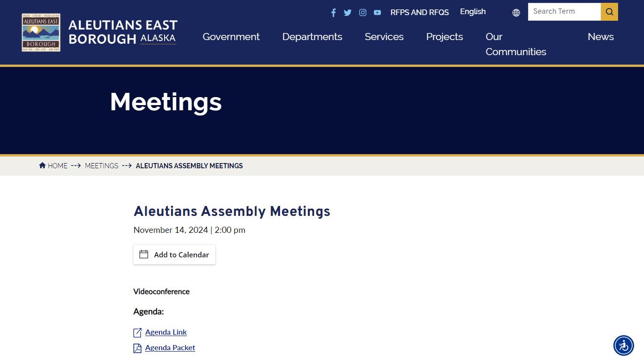The width and height of the screenshot is (644, 362).
Task: Open the Facebook social icon
Action: click(x=333, y=13)
